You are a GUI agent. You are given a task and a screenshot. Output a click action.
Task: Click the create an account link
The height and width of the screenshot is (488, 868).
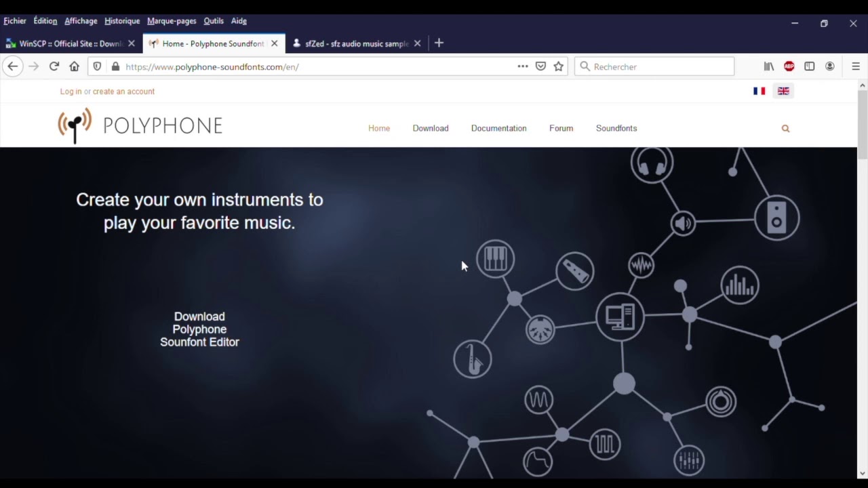coord(123,91)
